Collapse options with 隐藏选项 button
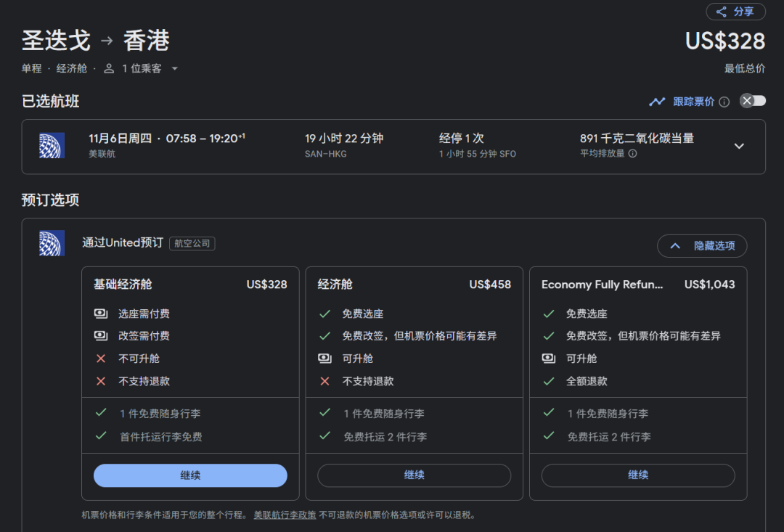This screenshot has width=784, height=532. point(701,246)
